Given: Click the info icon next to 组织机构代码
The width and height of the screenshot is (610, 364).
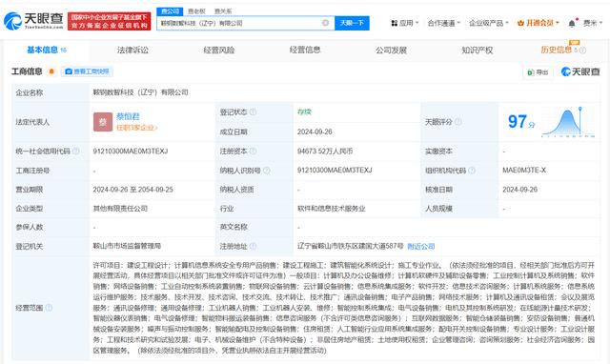Looking at the screenshot, I should click(472, 171).
